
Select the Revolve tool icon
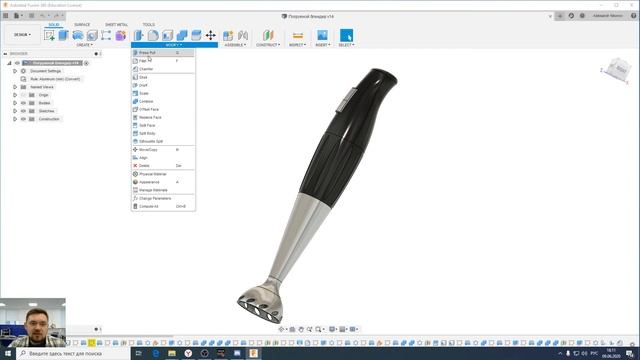pos(78,36)
